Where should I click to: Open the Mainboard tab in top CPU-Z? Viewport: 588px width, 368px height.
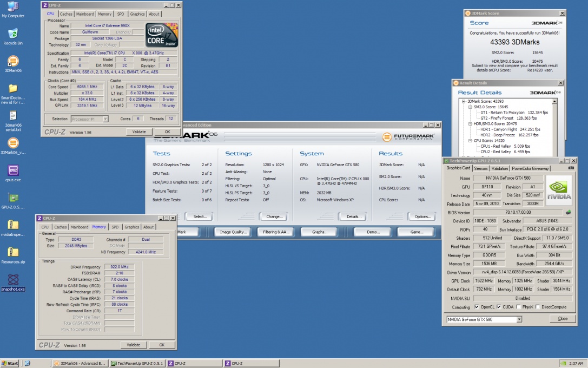pyautogui.click(x=84, y=14)
